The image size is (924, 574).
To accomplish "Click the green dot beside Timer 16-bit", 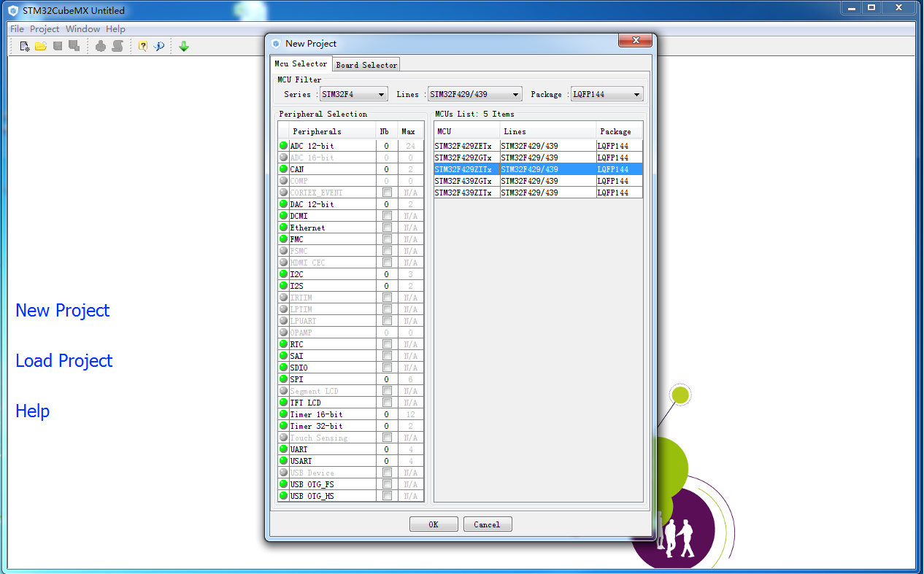I will pos(283,414).
